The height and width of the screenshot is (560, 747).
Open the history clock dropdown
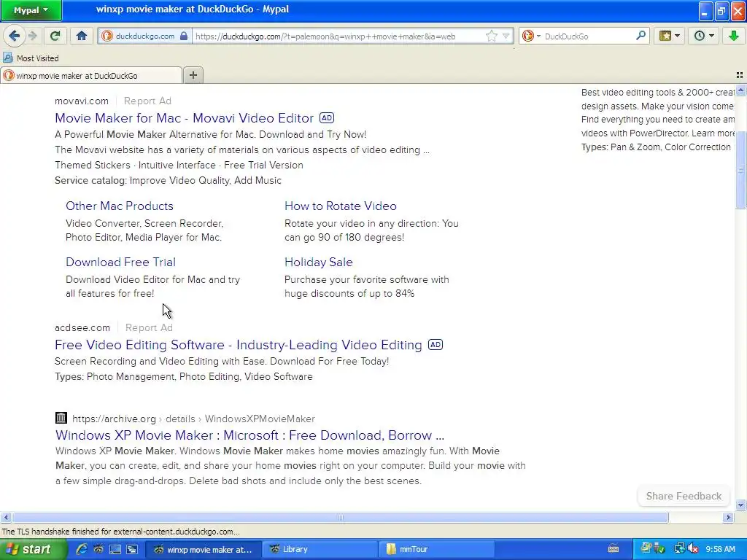(704, 36)
